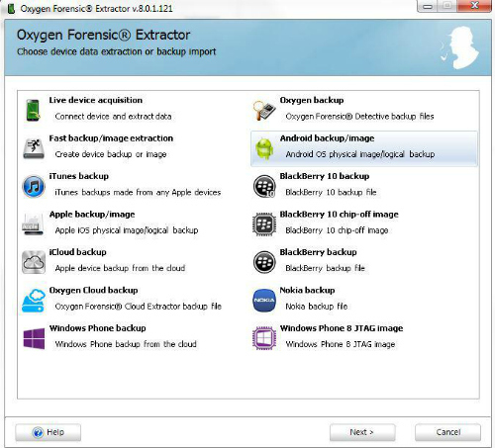Pick the iCloud backup cloud icon

[34, 262]
